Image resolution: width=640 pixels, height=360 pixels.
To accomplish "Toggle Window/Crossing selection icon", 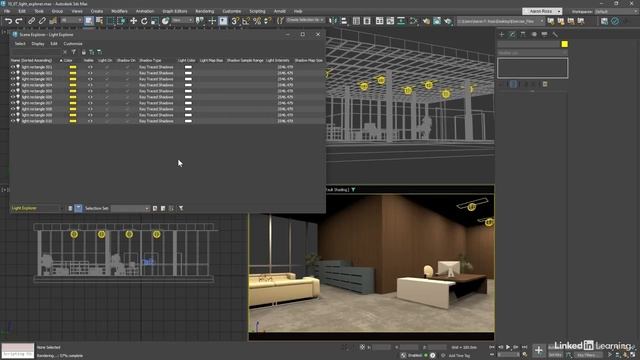I will coord(121,21).
